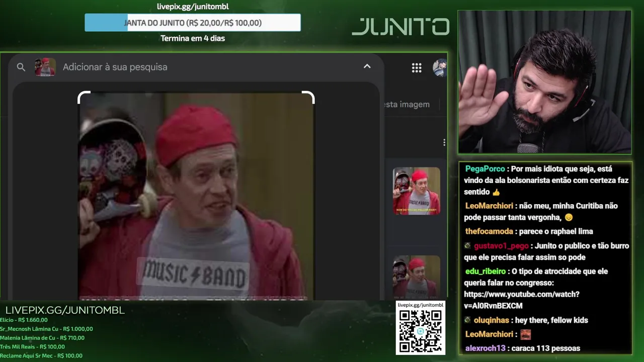Click message 'parece o raphael lima'
This screenshot has width=644, height=362.
(x=555, y=231)
